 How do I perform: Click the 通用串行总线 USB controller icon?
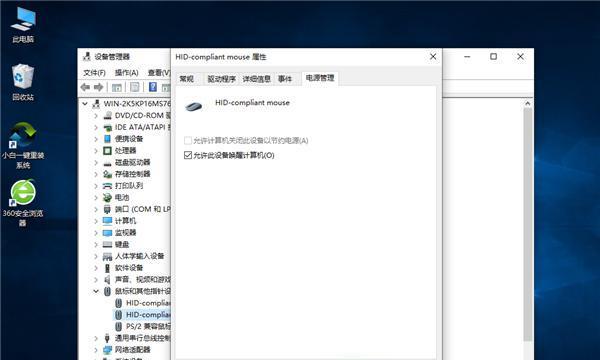108,338
